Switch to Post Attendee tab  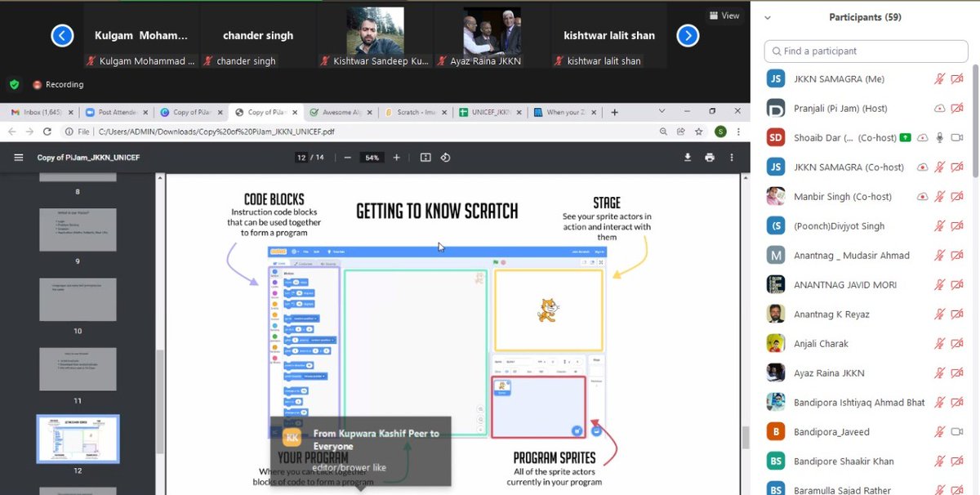tap(118, 113)
